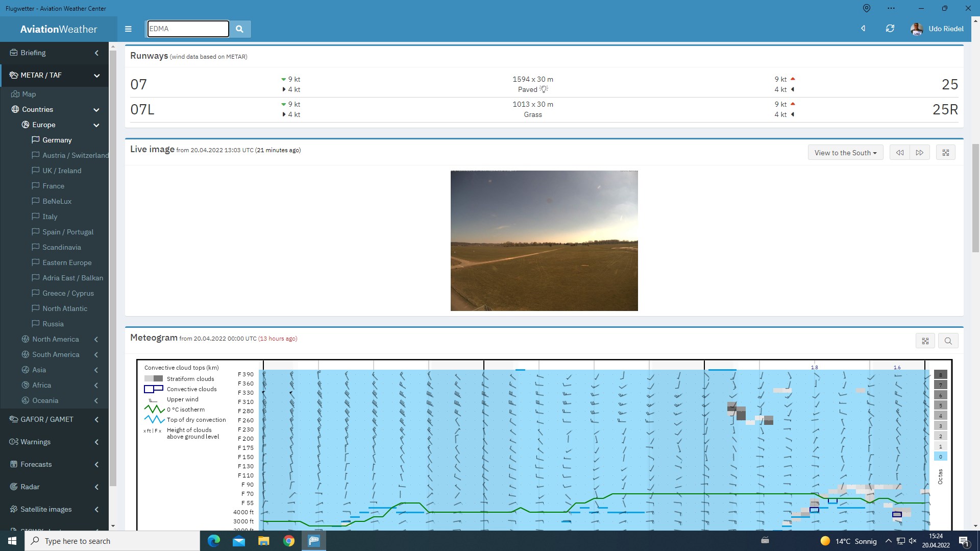Open the Radar menu

[30, 487]
